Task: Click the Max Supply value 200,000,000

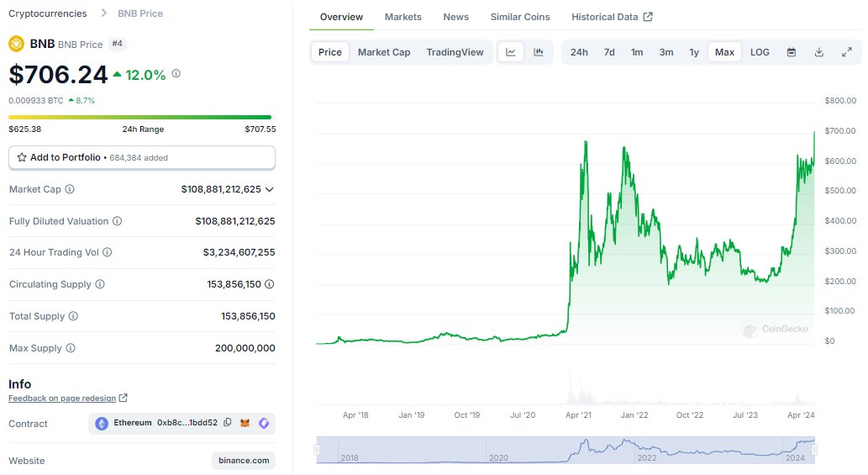Action: coord(245,348)
